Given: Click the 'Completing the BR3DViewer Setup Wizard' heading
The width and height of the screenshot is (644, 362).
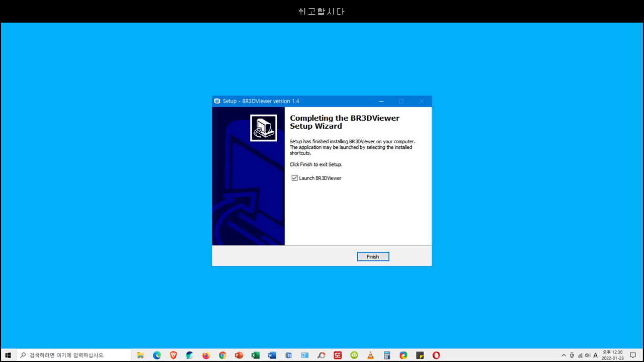Looking at the screenshot, I should pyautogui.click(x=345, y=122).
